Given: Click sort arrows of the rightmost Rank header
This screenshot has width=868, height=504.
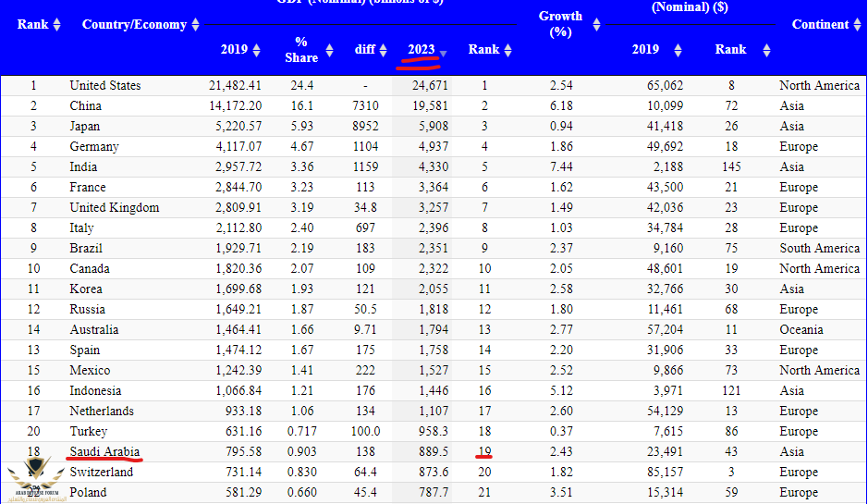Looking at the screenshot, I should coord(766,50).
